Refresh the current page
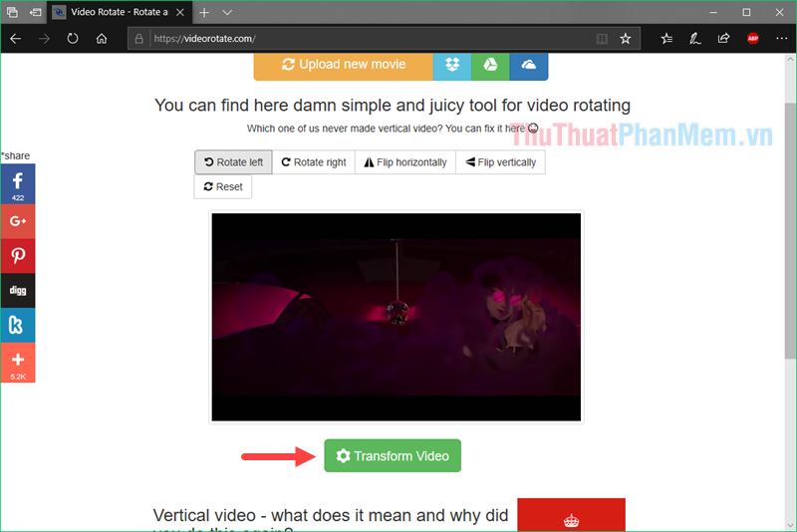Viewport: 797px width, 532px height. tap(73, 39)
